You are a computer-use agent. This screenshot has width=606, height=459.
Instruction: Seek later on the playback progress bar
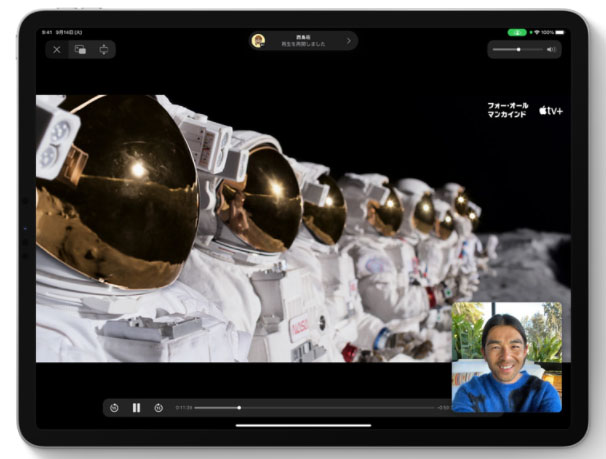click(337, 408)
